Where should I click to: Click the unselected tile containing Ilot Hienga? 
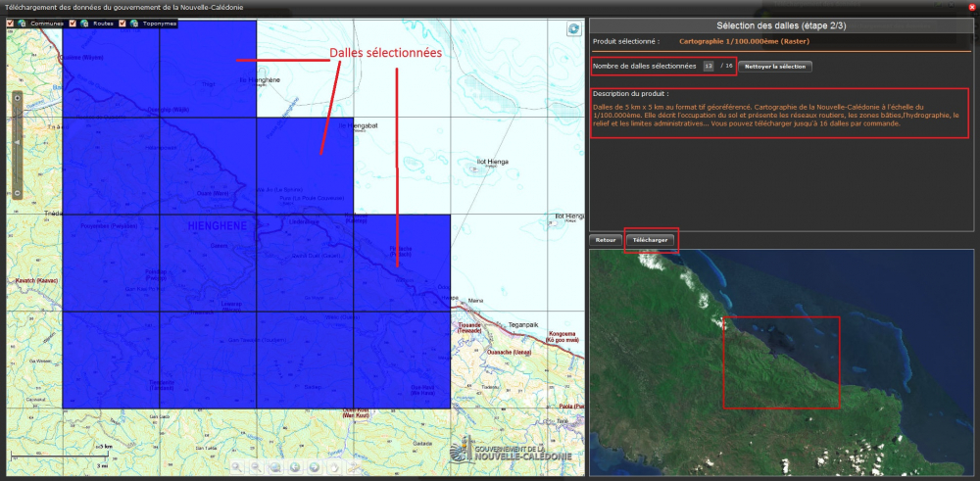pyautogui.click(x=500, y=166)
